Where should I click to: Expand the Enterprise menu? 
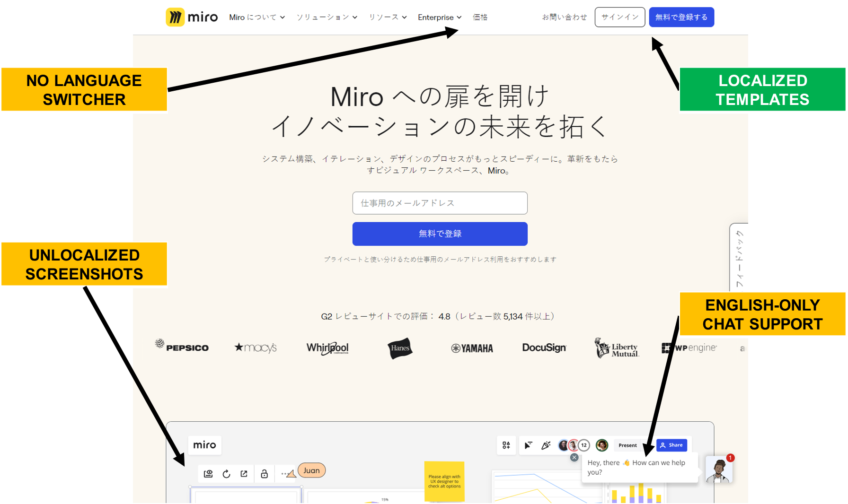[440, 17]
